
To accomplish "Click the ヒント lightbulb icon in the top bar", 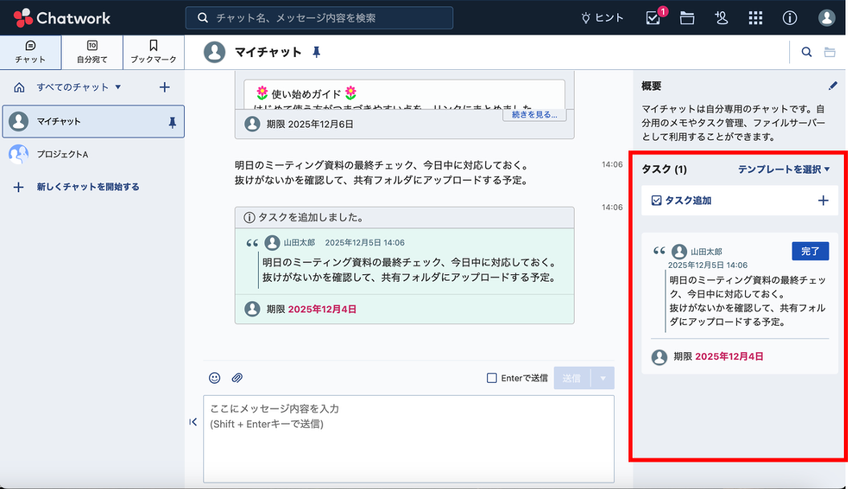I will (588, 17).
